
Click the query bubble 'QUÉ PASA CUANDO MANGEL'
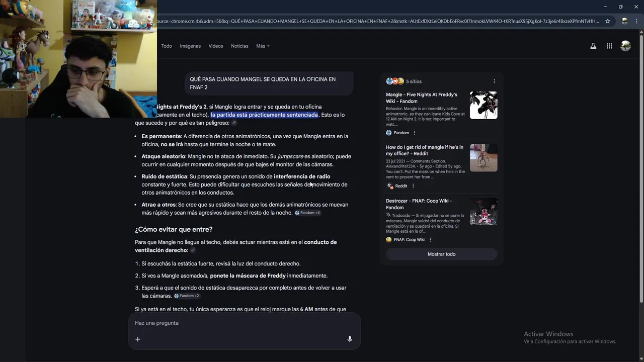coord(269,83)
